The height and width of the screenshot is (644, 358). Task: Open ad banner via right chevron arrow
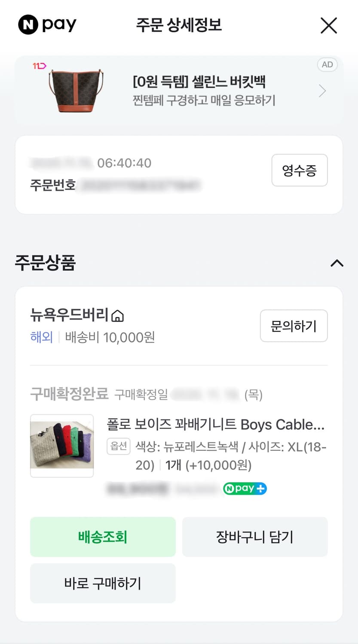tap(322, 91)
